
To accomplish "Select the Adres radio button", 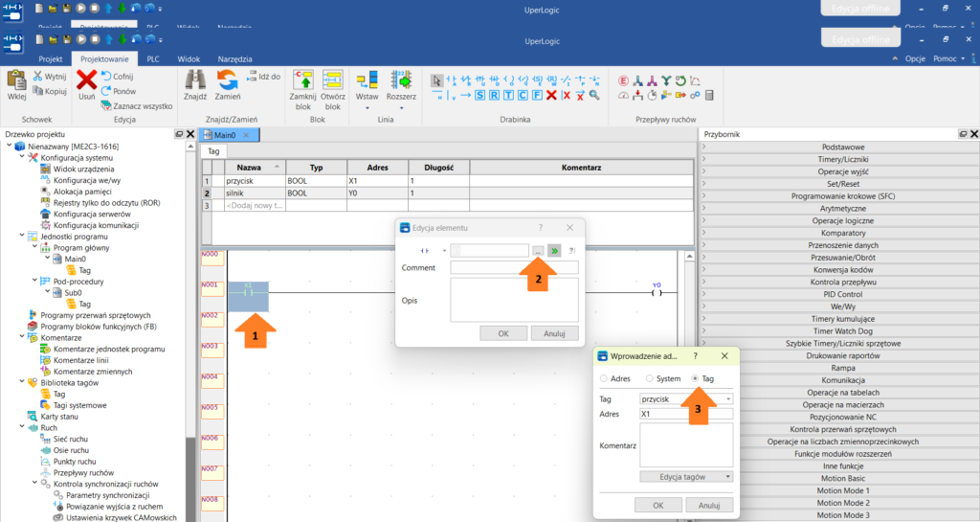I will click(604, 379).
